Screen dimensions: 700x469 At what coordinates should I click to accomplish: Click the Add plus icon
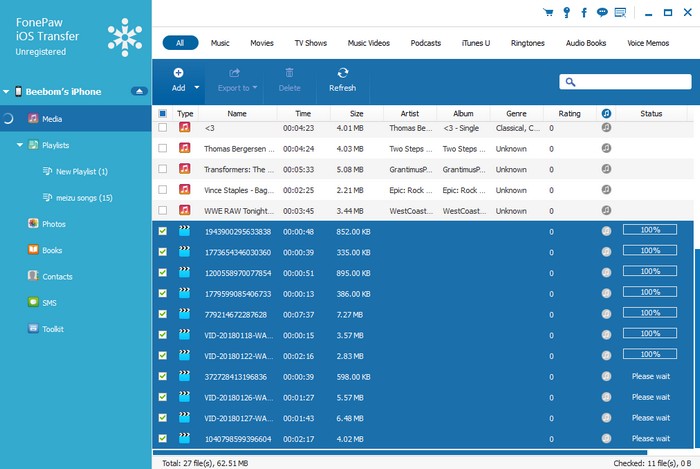pyautogui.click(x=178, y=73)
